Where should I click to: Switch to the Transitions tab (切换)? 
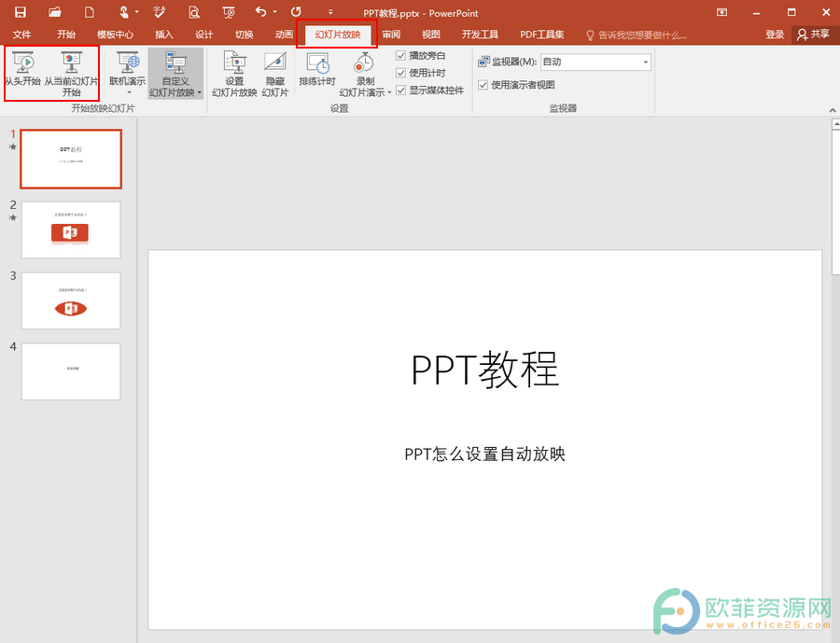coord(245,35)
